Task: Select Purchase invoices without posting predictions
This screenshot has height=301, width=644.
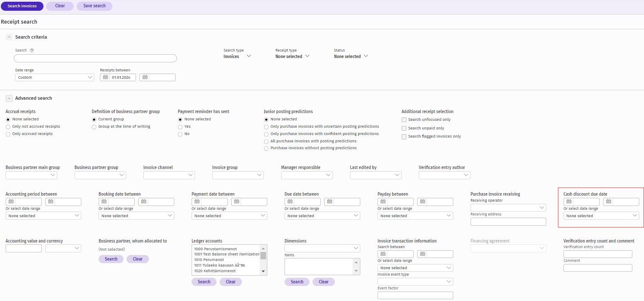Action: (x=266, y=148)
